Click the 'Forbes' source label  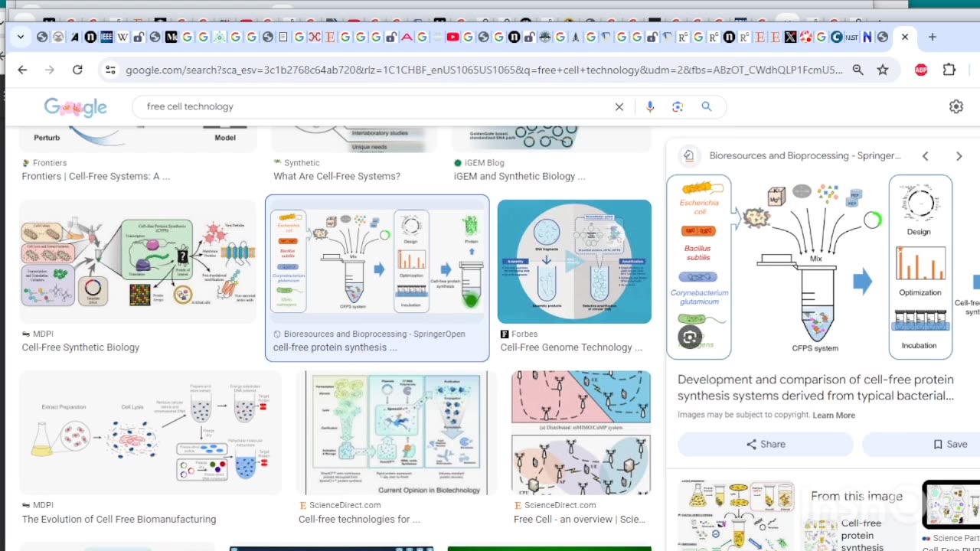click(524, 334)
